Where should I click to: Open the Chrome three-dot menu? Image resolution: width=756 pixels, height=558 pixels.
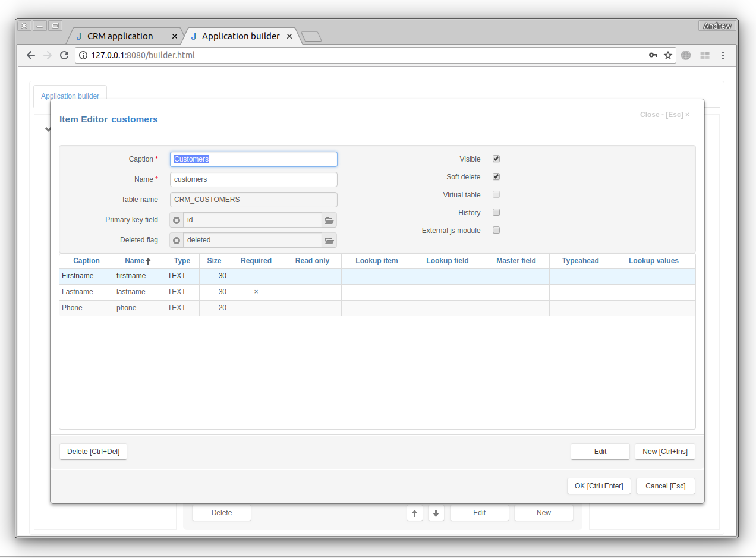tap(723, 55)
